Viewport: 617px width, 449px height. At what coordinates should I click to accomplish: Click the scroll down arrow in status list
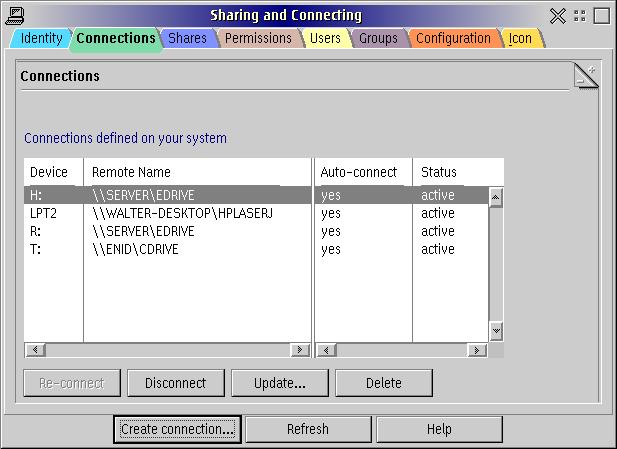495,332
